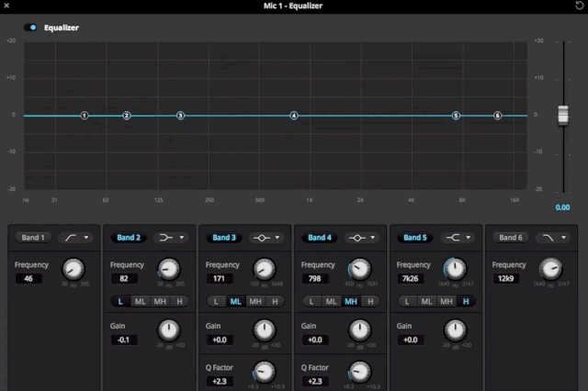Click Band 3 frequency field showing 171
The width and height of the screenshot is (588, 391).
pos(220,279)
